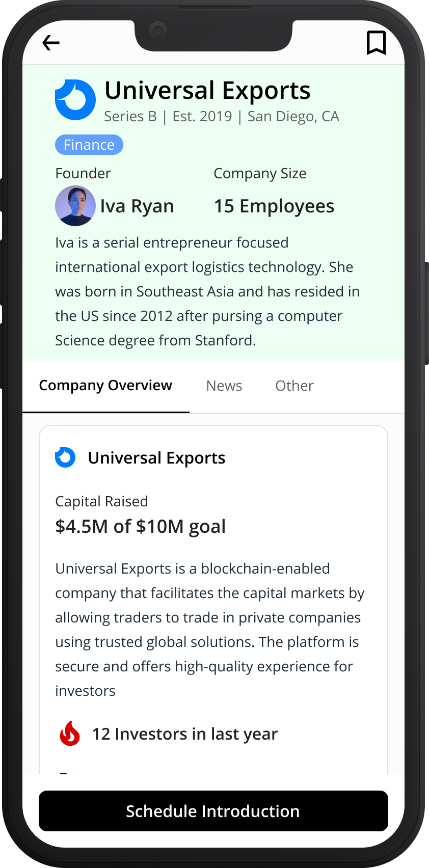Tap the Universal Exports card heading
This screenshot has height=868, width=429.
pyautogui.click(x=157, y=458)
